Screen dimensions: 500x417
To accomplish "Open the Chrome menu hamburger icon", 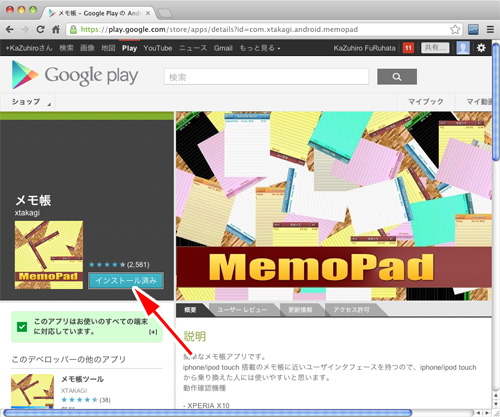I will [x=490, y=29].
